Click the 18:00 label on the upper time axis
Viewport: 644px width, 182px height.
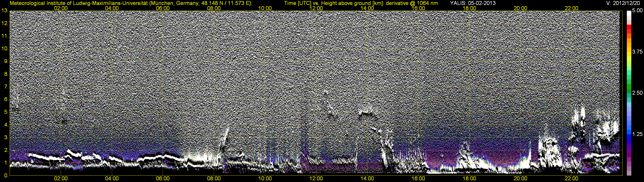point(469,8)
